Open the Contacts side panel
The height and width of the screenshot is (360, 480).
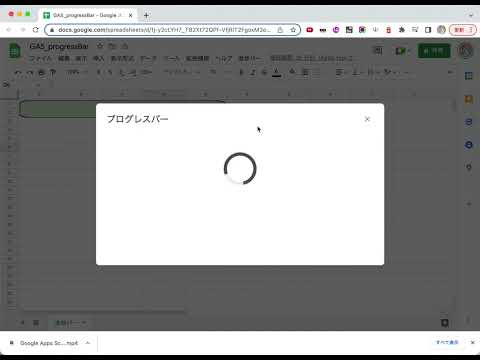(469, 144)
